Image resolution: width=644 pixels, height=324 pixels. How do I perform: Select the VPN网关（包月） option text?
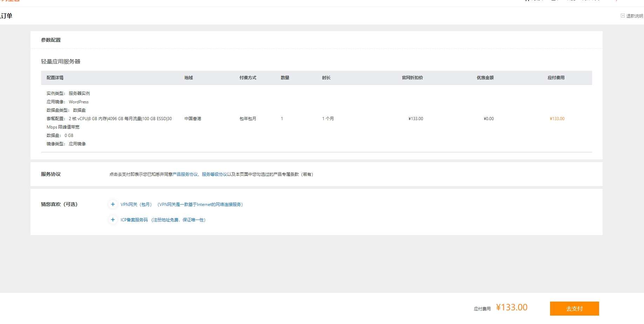point(136,205)
